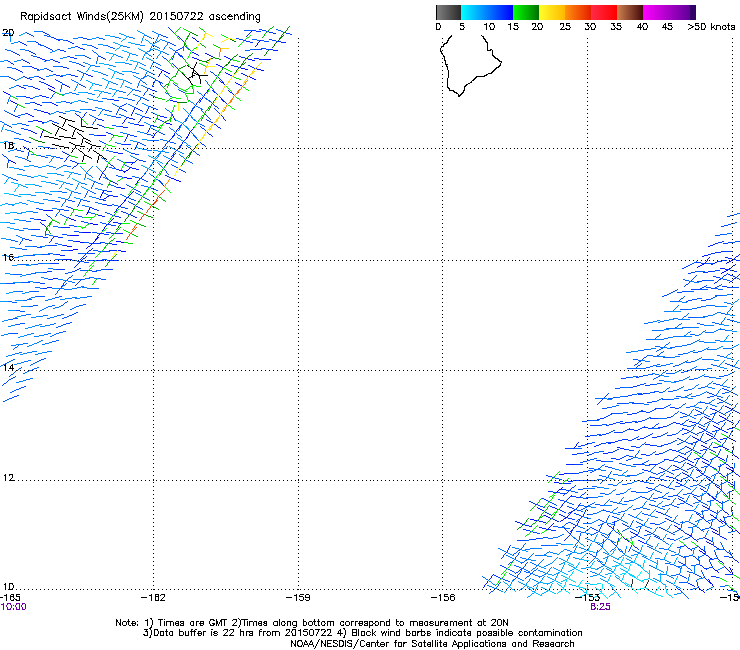Pick the brown 35-40 knots legend segment

(630, 12)
